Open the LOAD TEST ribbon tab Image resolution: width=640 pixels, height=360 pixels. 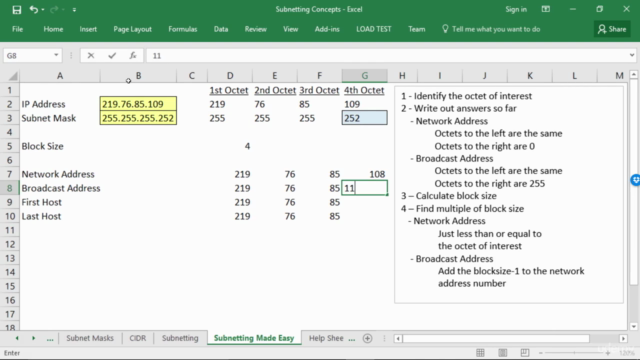[373, 29]
